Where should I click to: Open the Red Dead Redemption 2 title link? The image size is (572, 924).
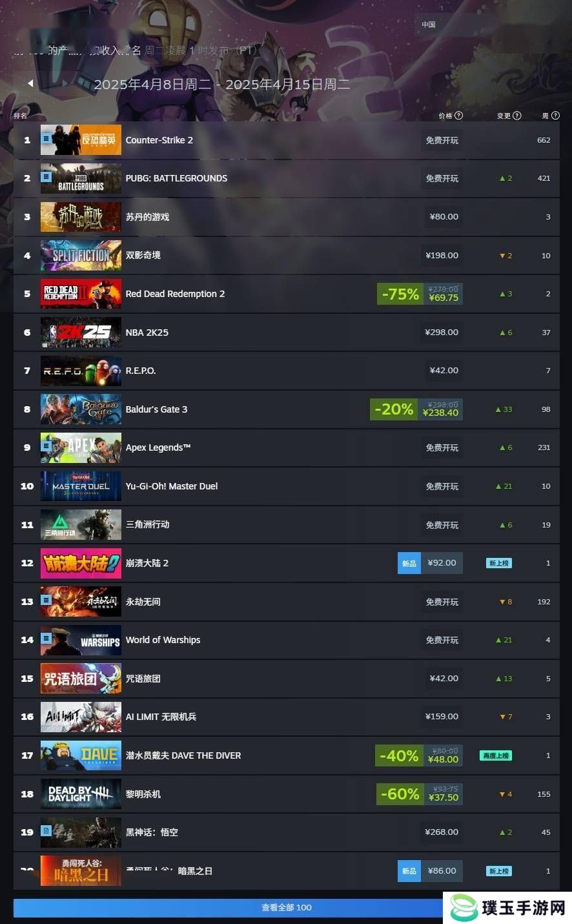175,294
